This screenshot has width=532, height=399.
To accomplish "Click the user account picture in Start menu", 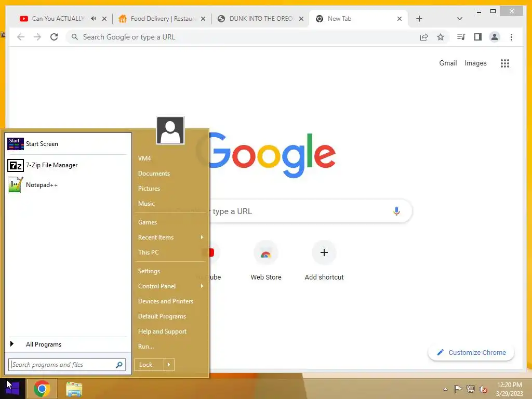I will tap(170, 130).
